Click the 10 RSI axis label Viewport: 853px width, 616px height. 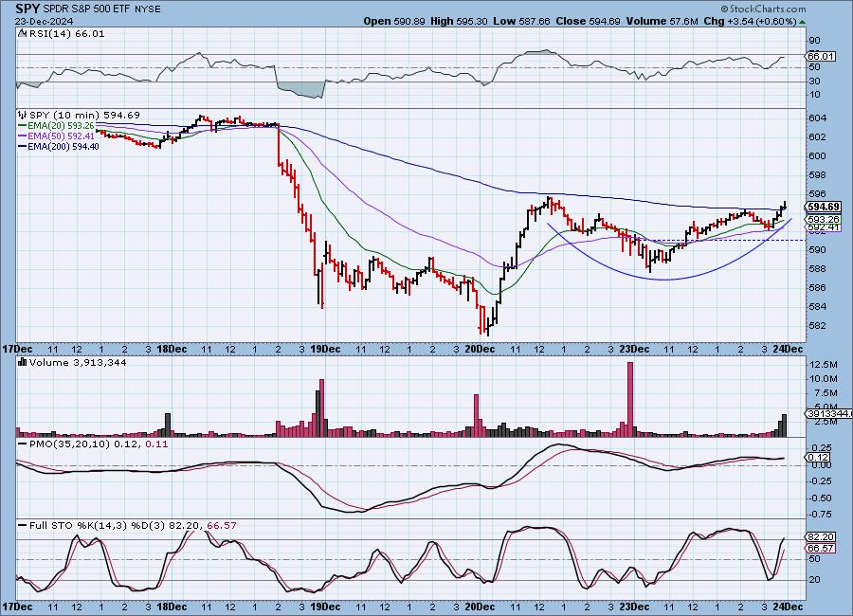[814, 95]
